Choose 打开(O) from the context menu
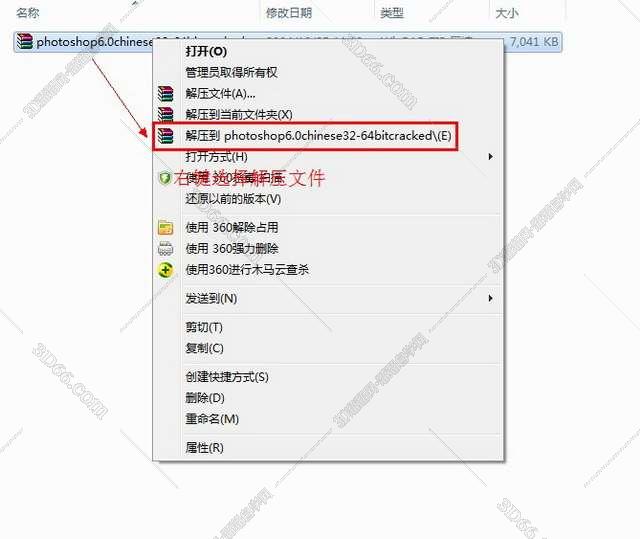640x539 pixels. 206,51
